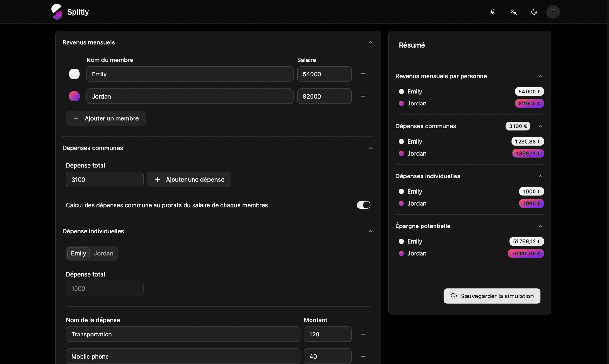609x364 pixels.
Task: Remove Emily member with minus icon
Action: point(363,74)
